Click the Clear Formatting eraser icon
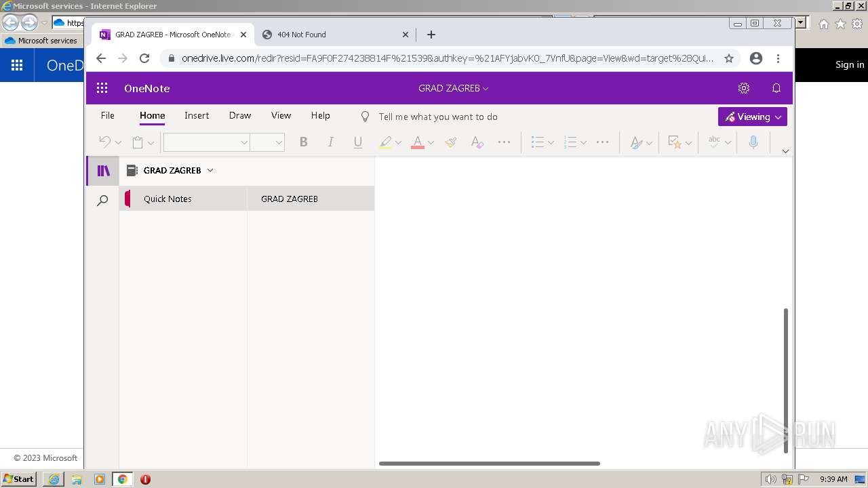The width and height of the screenshot is (868, 488). (477, 142)
